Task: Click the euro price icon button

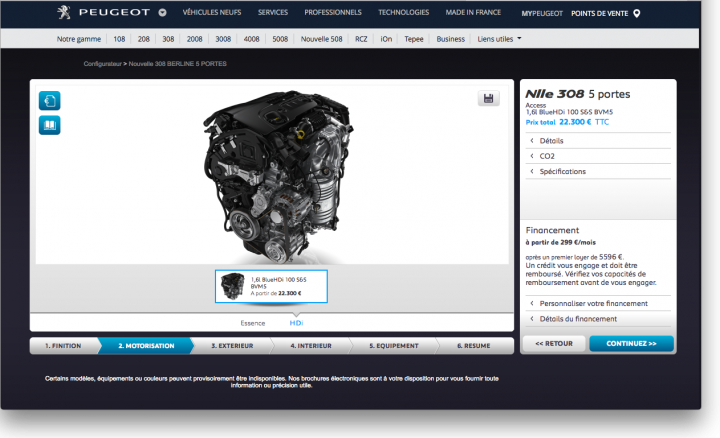Action: pos(50,101)
